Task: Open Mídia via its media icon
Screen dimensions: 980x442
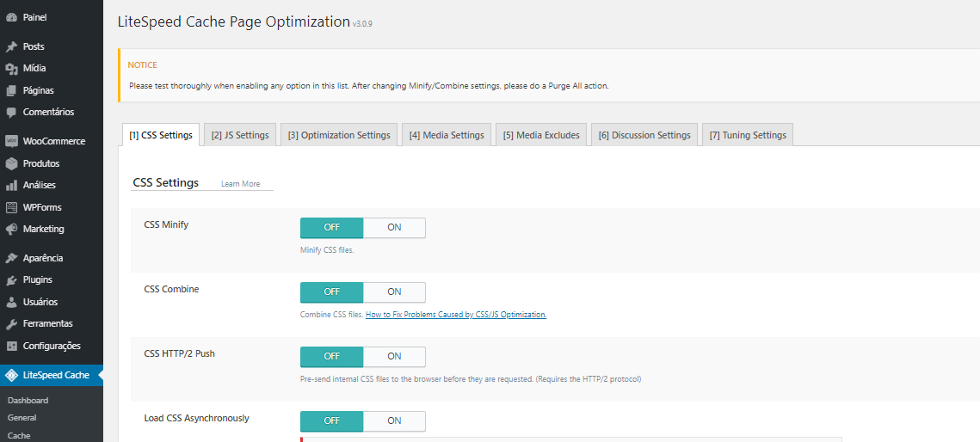Action: click(11, 69)
